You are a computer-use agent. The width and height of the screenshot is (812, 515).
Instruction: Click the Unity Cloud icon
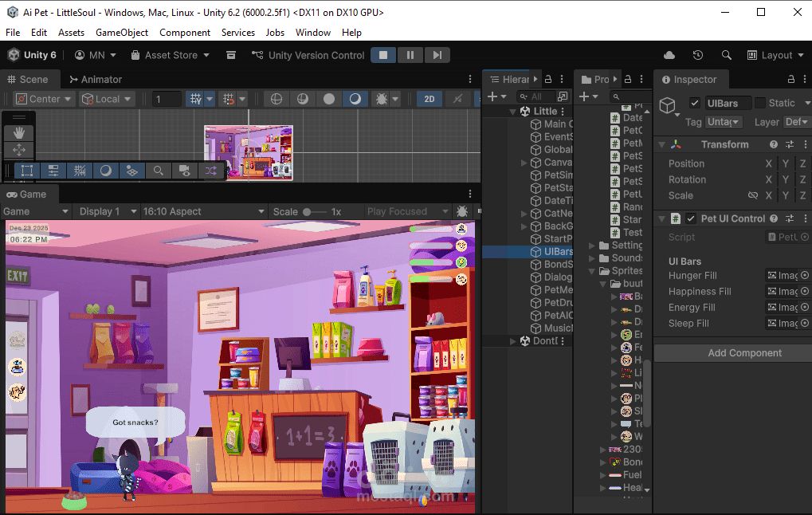coord(669,55)
